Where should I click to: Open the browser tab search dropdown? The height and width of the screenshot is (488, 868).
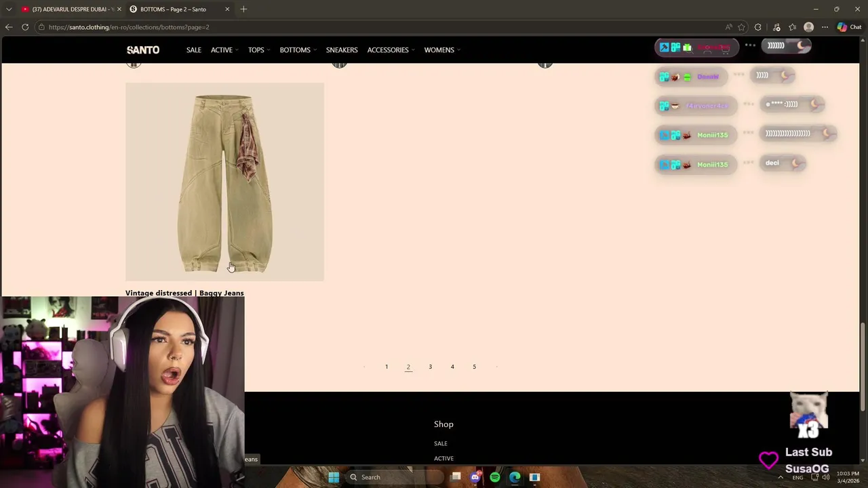tap(9, 9)
